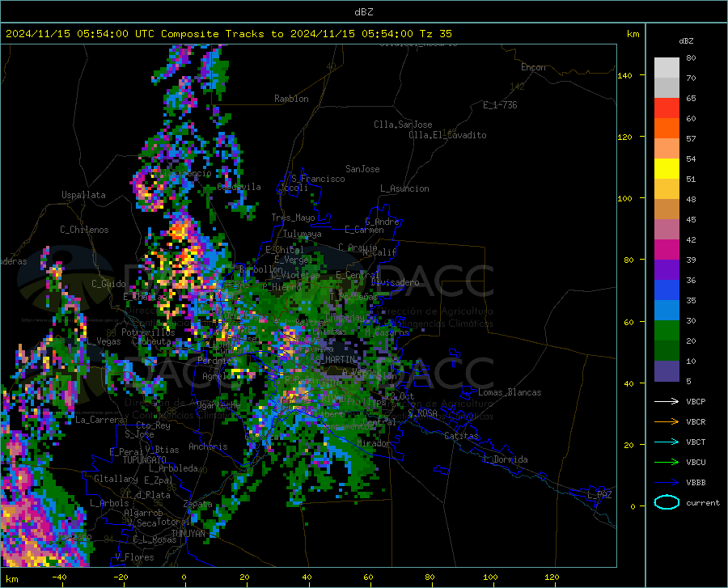The height and width of the screenshot is (588, 728).
Task: Click the 'V_Flores' map label
Action: point(134,557)
